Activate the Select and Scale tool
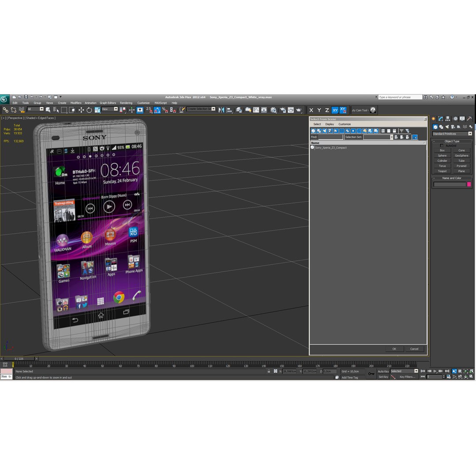The height and width of the screenshot is (476, 476). [97, 110]
